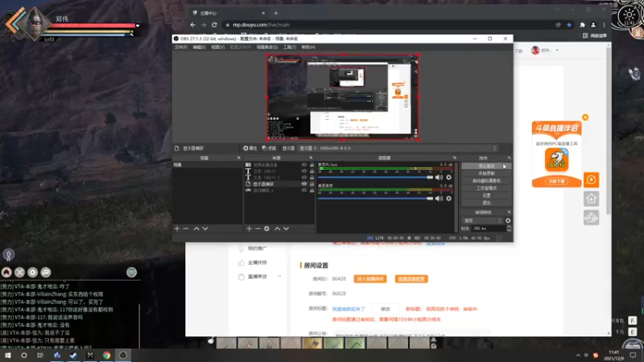The image size is (644, 362).
Task: Click the 停止推流 stop streaming button
Action: [x=486, y=166]
